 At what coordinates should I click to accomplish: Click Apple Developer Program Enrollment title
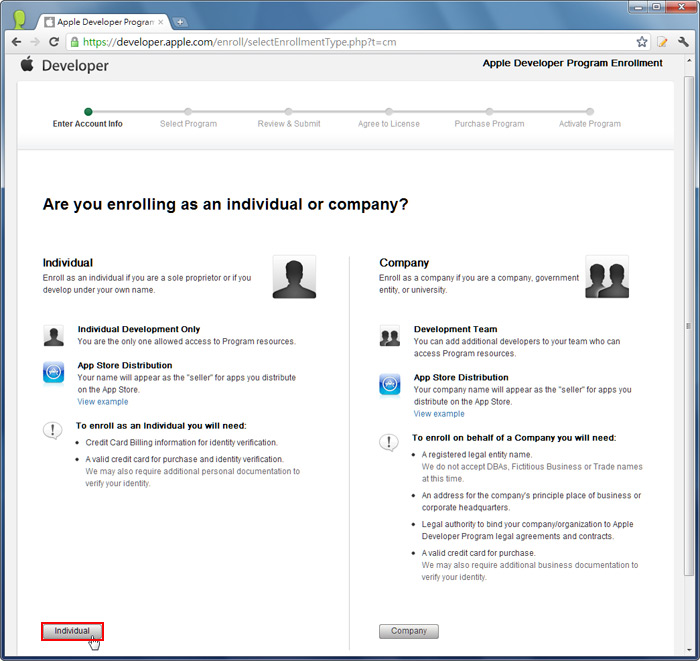coord(572,63)
